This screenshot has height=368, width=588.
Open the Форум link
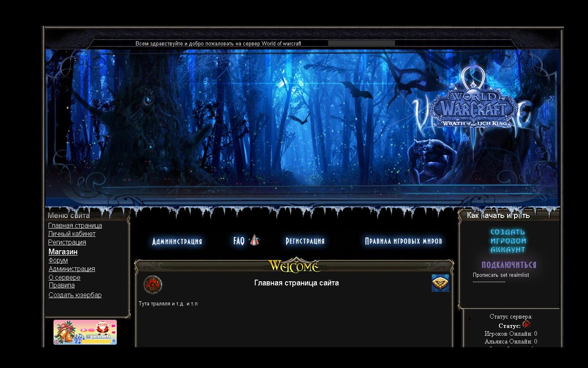[x=58, y=260]
